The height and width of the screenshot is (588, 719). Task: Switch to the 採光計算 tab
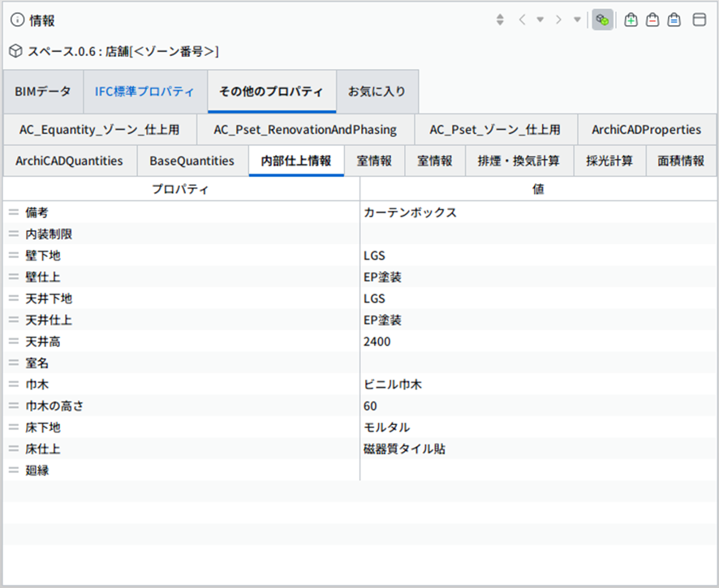click(x=609, y=161)
